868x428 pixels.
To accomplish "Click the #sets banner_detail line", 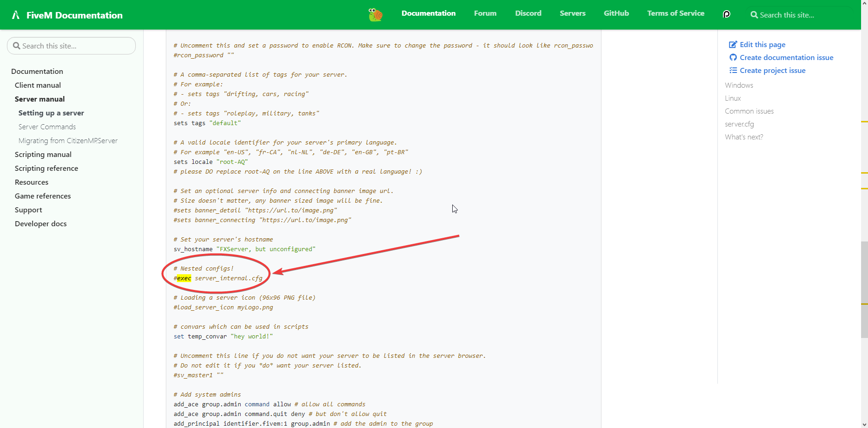I will [255, 211].
